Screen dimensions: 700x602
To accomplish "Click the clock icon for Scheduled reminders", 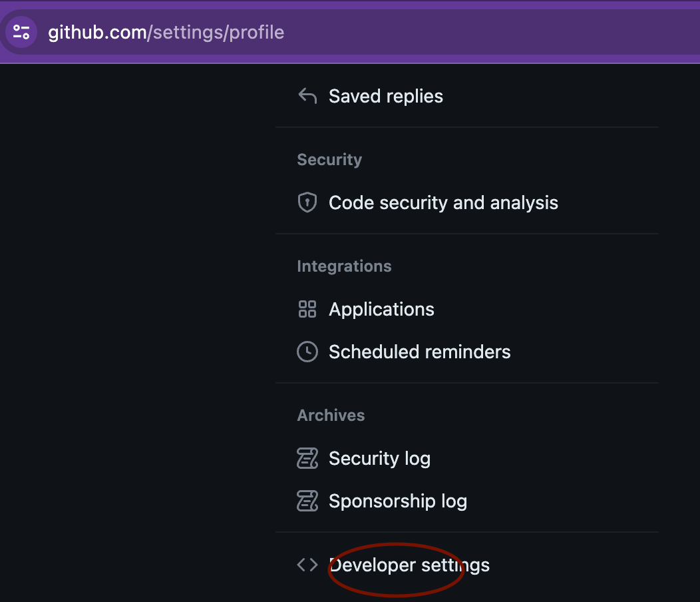I will pyautogui.click(x=307, y=352).
